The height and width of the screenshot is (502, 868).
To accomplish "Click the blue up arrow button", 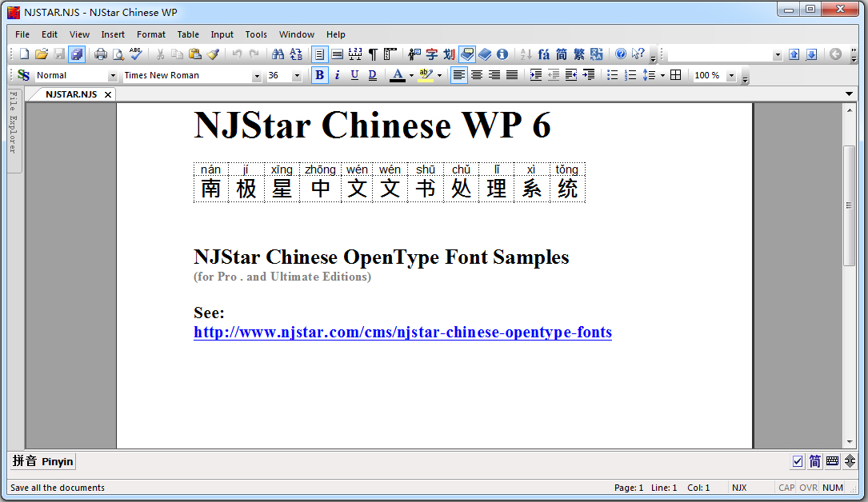I will click(x=794, y=54).
